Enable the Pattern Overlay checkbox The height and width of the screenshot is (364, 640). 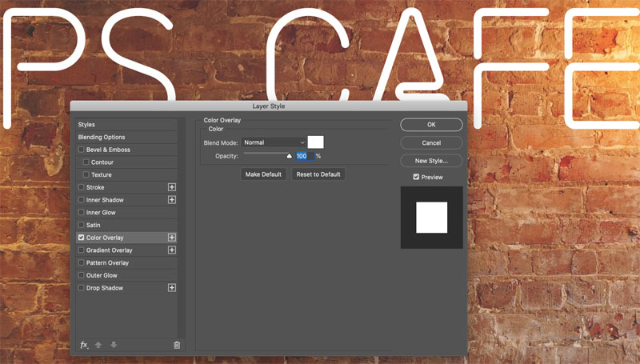[82, 262]
